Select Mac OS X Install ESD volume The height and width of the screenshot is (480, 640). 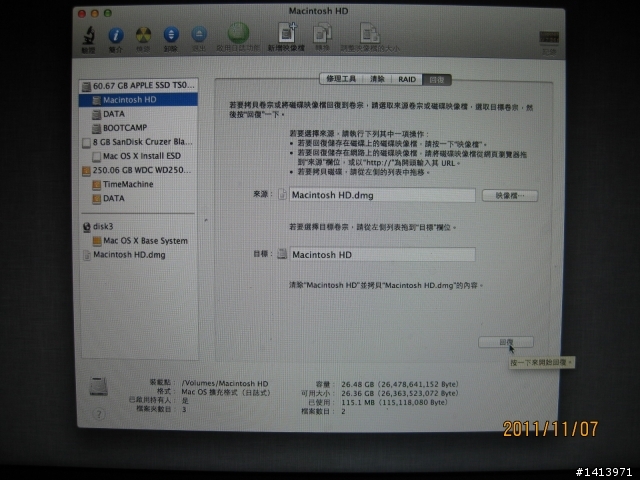(138, 156)
